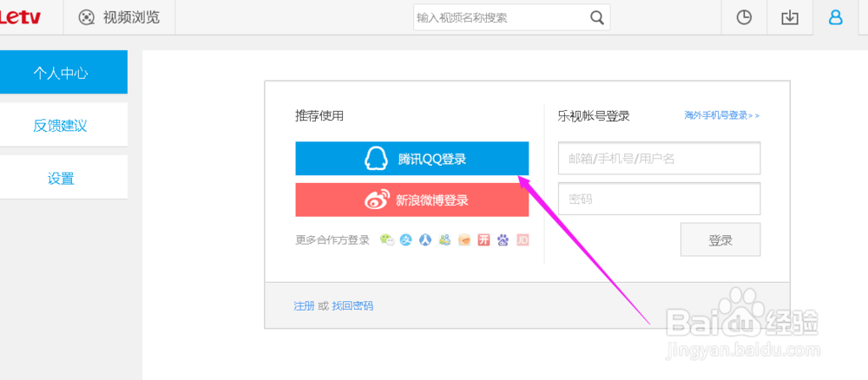Choose JD login icon

(x=523, y=240)
